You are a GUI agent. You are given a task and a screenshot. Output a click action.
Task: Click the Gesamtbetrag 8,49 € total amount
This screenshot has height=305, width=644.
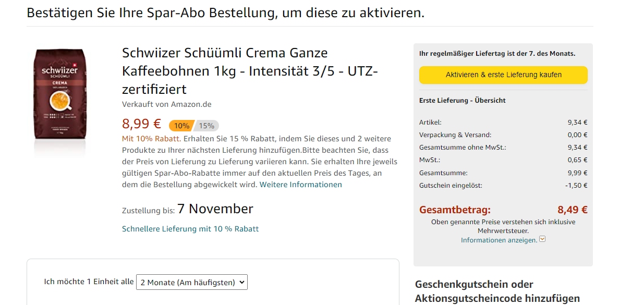pos(572,210)
